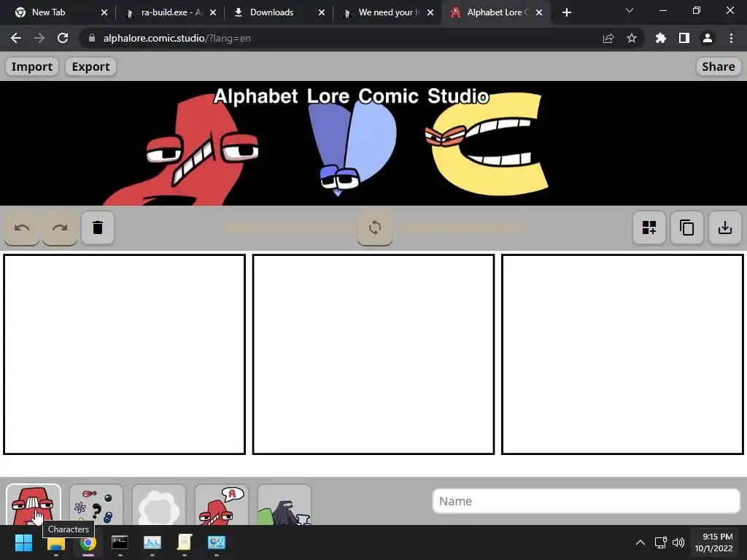Reload the current page

click(x=63, y=38)
